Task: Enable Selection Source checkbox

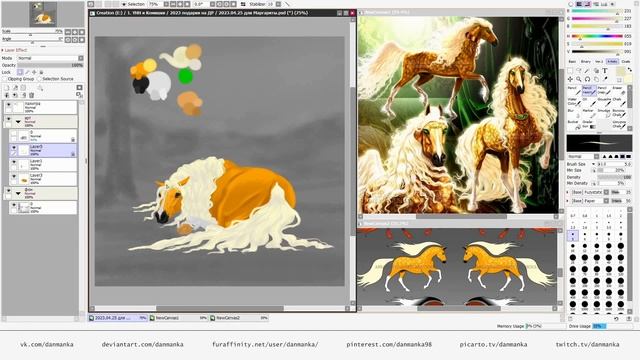Action: 40,79
